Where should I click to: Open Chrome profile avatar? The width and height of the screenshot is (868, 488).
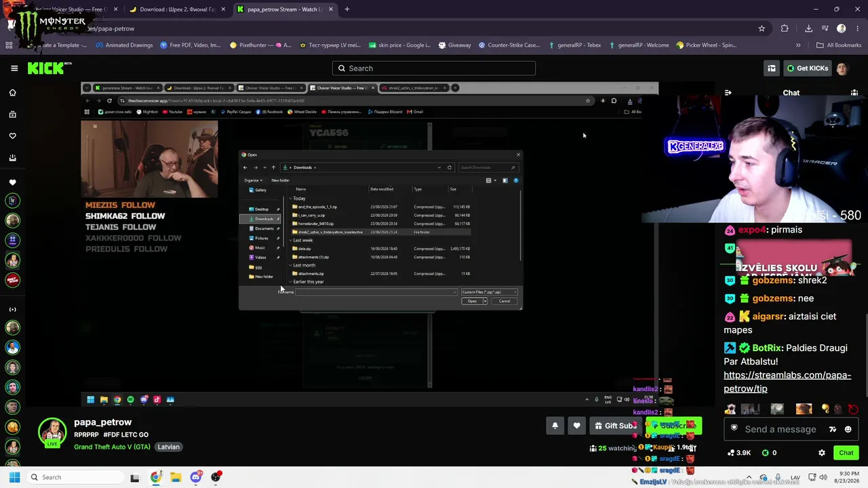tap(842, 28)
